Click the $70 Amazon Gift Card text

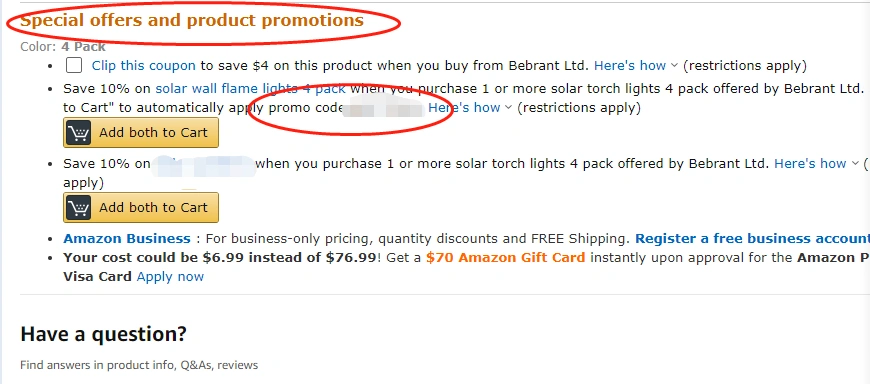click(505, 257)
